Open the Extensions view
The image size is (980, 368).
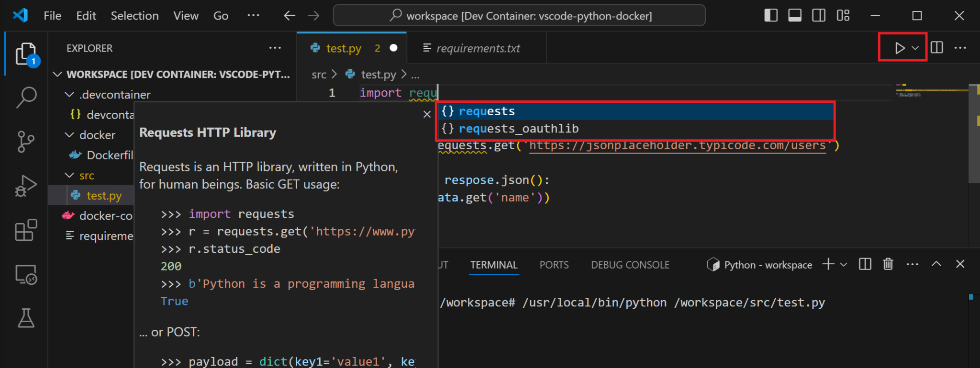click(x=26, y=230)
